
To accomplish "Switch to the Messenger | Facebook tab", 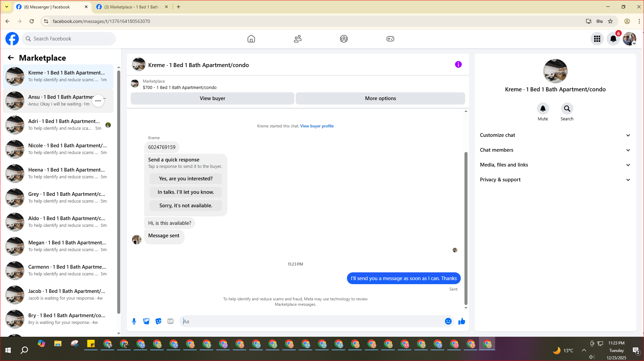I will click(52, 7).
